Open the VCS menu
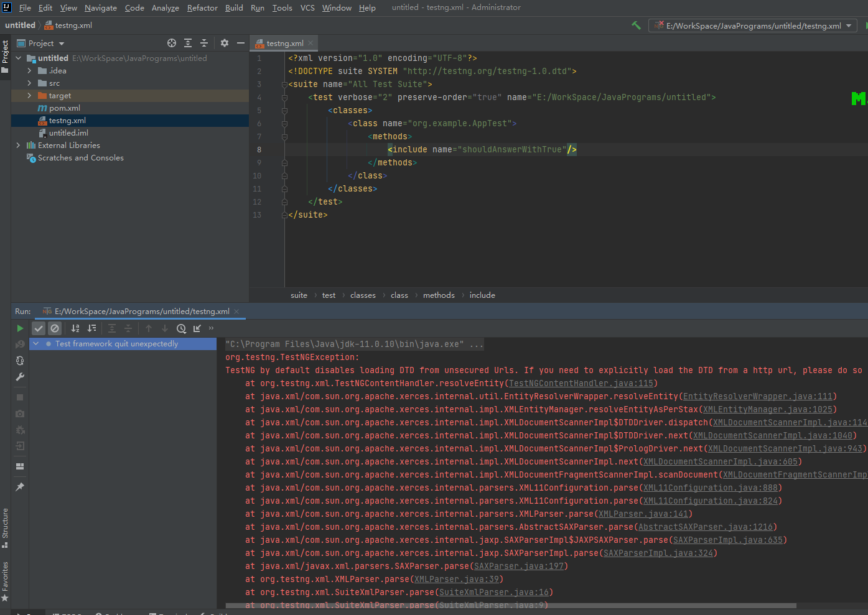The image size is (868, 615). 307,7
